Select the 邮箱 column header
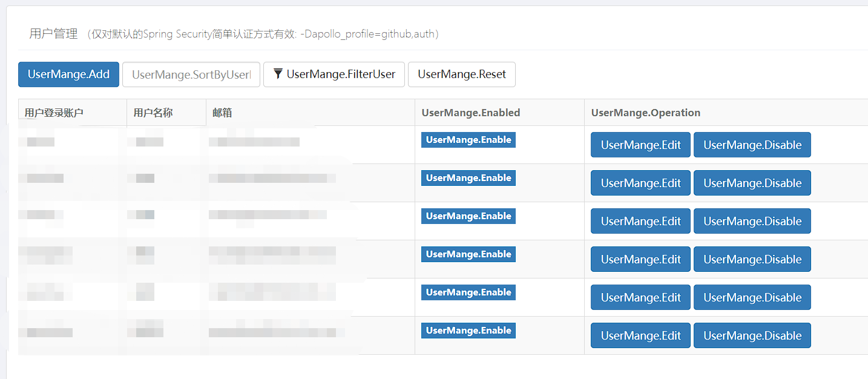The width and height of the screenshot is (868, 379). (x=311, y=113)
